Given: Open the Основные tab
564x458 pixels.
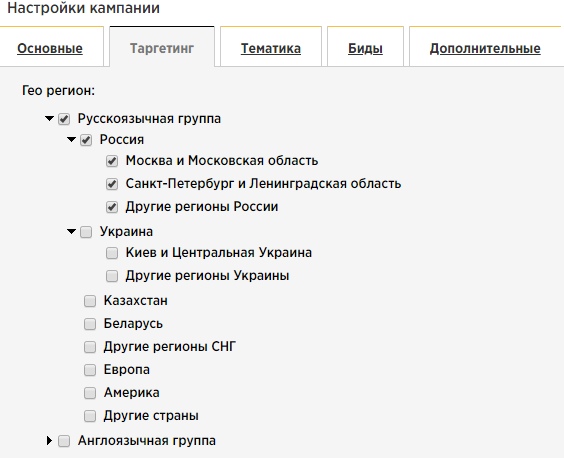Looking at the screenshot, I should coord(50,48).
